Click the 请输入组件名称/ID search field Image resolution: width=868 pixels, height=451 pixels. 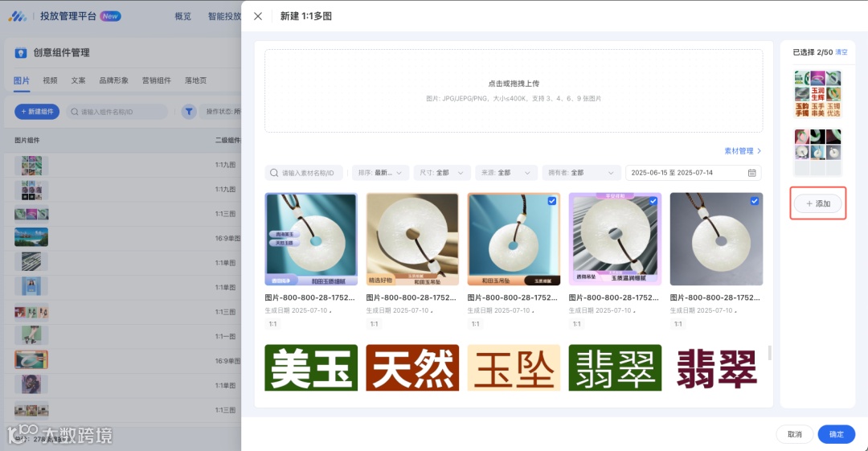click(x=117, y=112)
